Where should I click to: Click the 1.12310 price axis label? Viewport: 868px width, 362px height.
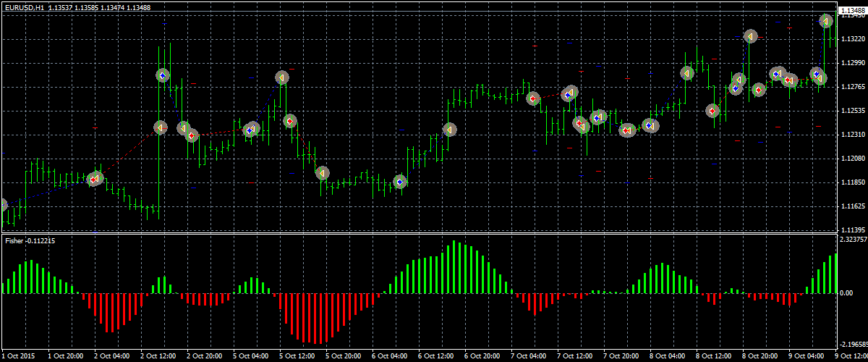pos(852,134)
